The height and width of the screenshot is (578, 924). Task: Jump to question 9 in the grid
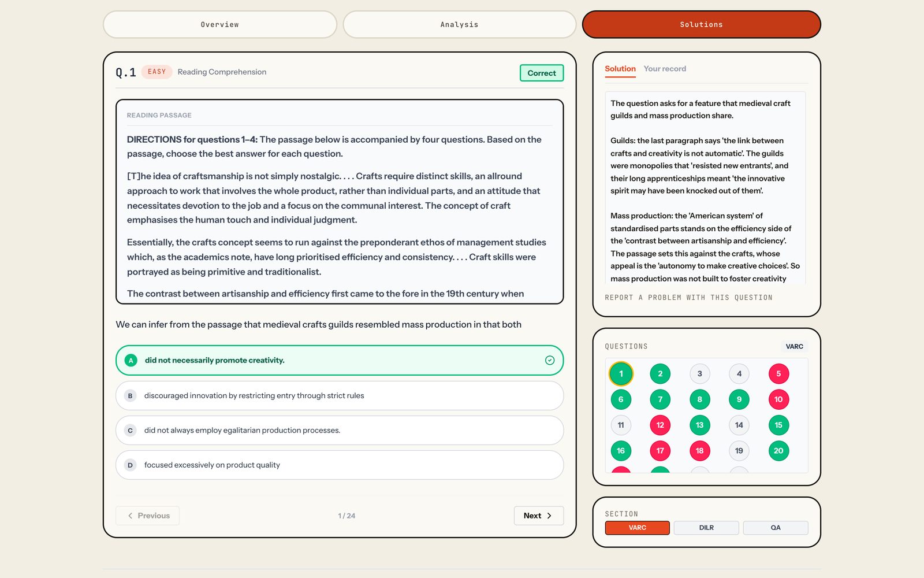pos(739,399)
